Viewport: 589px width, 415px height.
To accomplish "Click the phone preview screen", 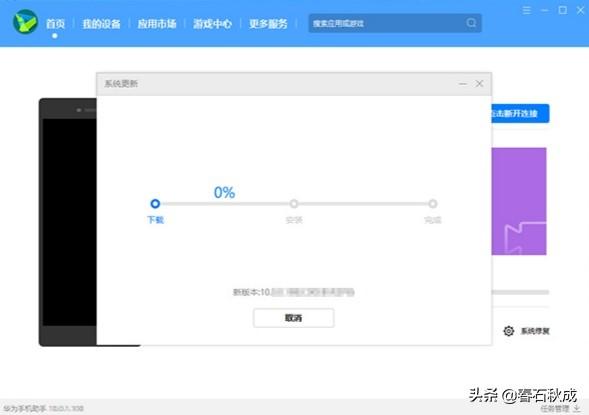I will click(69, 222).
